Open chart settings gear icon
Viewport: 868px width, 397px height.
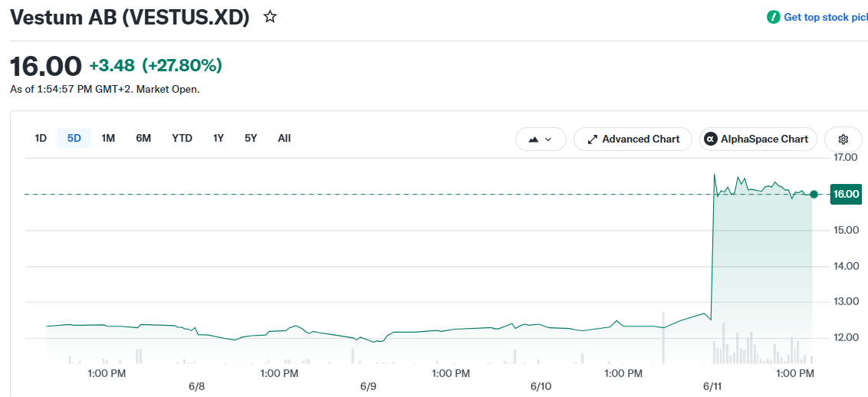843,139
